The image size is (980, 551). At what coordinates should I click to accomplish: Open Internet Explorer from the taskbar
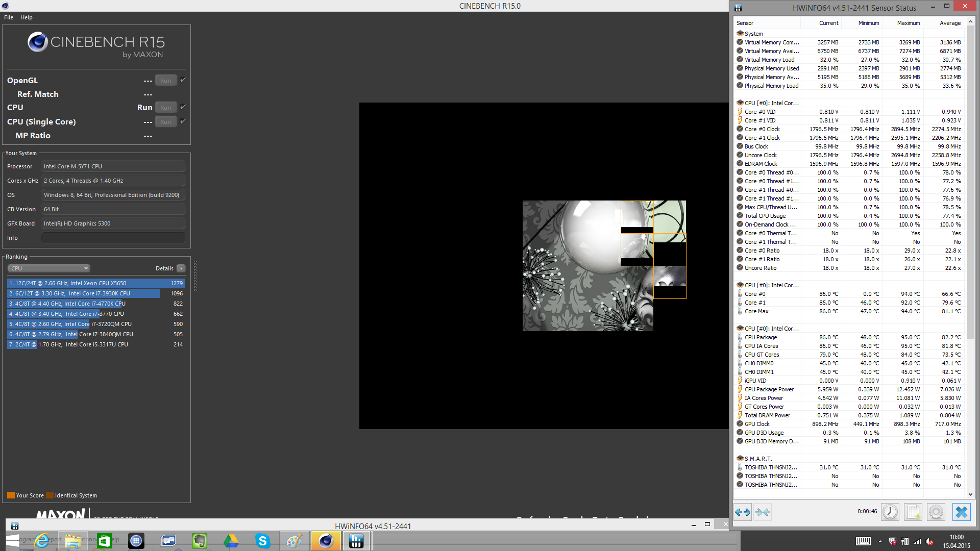(x=42, y=541)
